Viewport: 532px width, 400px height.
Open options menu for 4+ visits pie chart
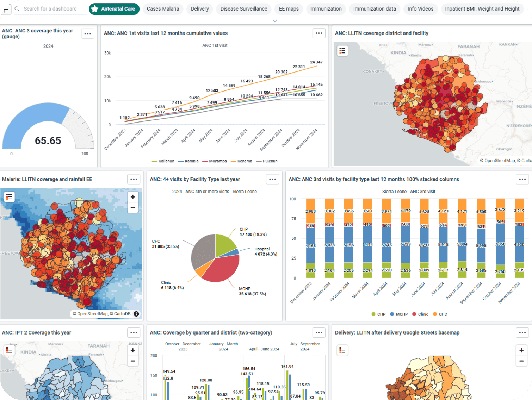[x=272, y=179]
